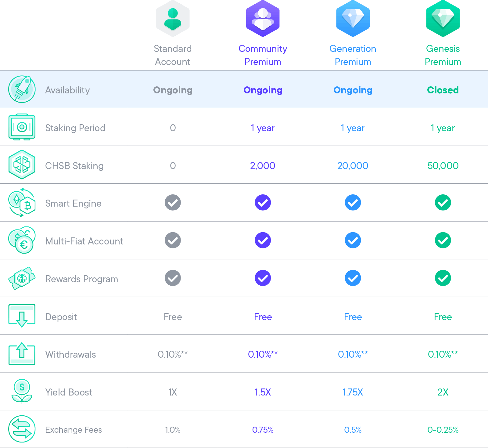Click Rewards Program checkmark for Genesis Premium

443,278
